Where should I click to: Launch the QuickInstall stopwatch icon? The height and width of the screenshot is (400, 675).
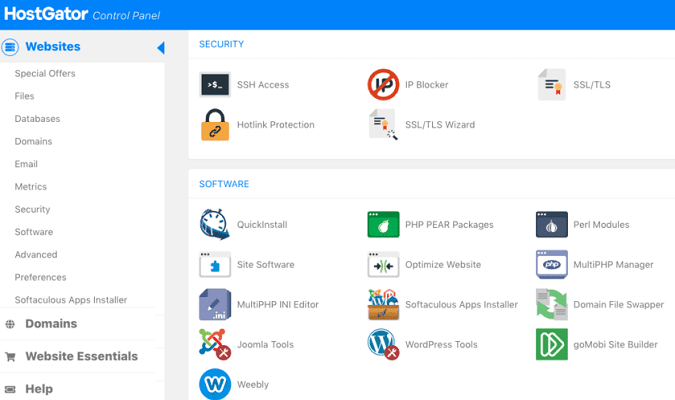215,224
